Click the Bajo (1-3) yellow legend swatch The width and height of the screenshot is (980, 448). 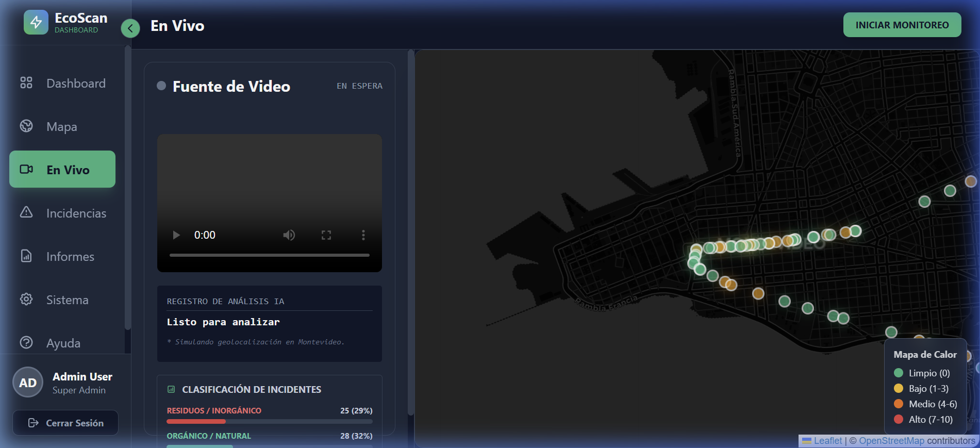click(x=899, y=388)
